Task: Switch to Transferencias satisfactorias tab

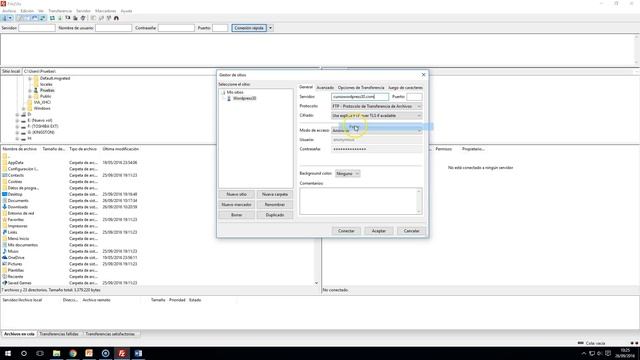Action: tap(110, 334)
